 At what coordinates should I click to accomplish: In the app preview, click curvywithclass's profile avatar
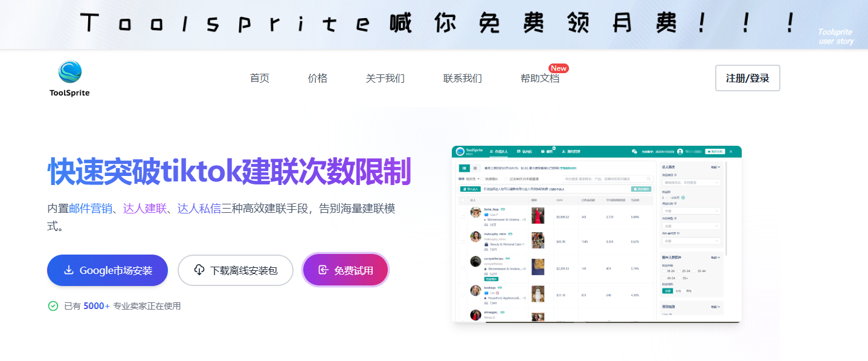(475, 261)
